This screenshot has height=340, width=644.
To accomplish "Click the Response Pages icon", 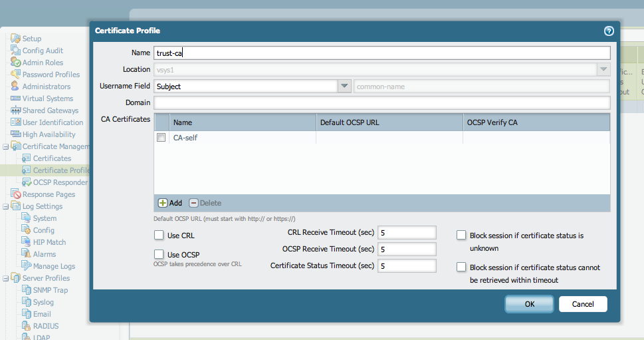I will point(15,194).
